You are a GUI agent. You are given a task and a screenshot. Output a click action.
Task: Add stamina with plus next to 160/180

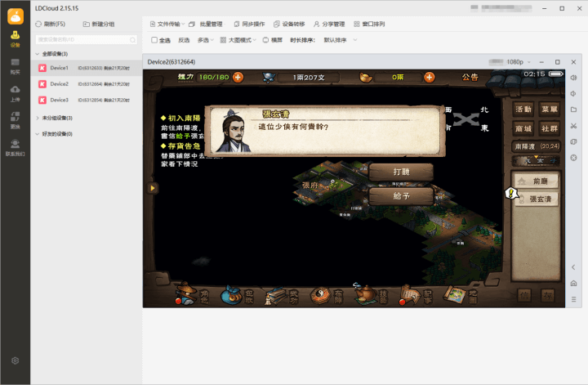click(x=238, y=78)
